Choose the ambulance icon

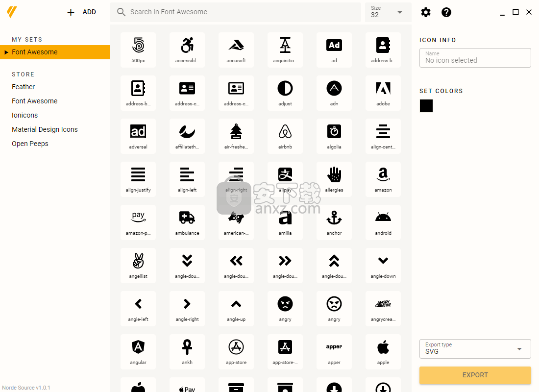187,222
